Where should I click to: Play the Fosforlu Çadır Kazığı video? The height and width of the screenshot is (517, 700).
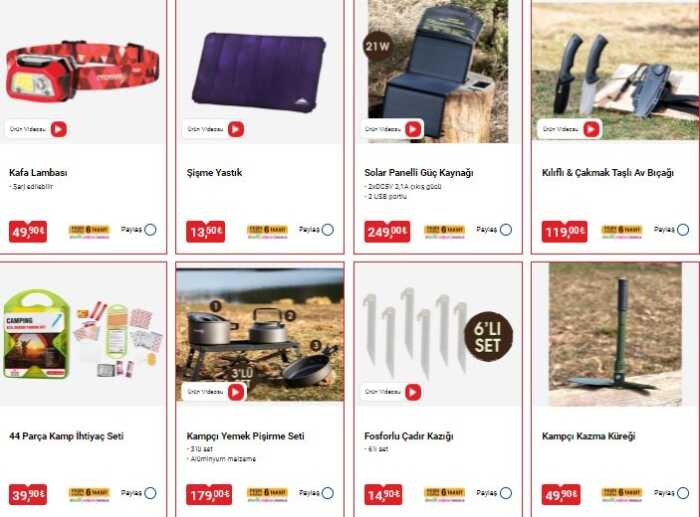(413, 392)
